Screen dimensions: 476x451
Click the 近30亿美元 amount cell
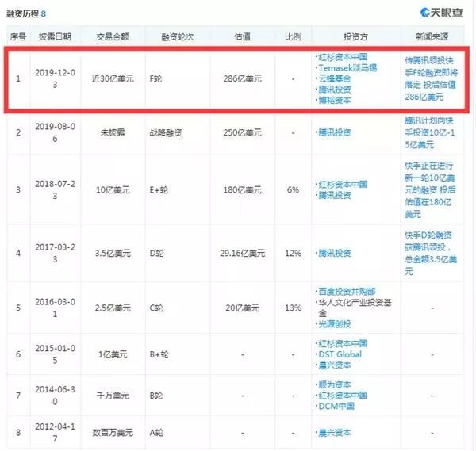coord(113,78)
